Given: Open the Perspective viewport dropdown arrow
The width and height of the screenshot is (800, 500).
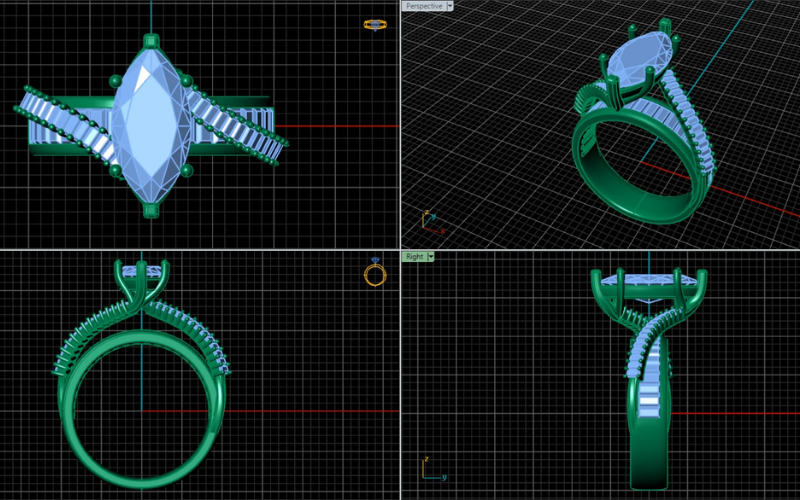Looking at the screenshot, I should tap(450, 5).
